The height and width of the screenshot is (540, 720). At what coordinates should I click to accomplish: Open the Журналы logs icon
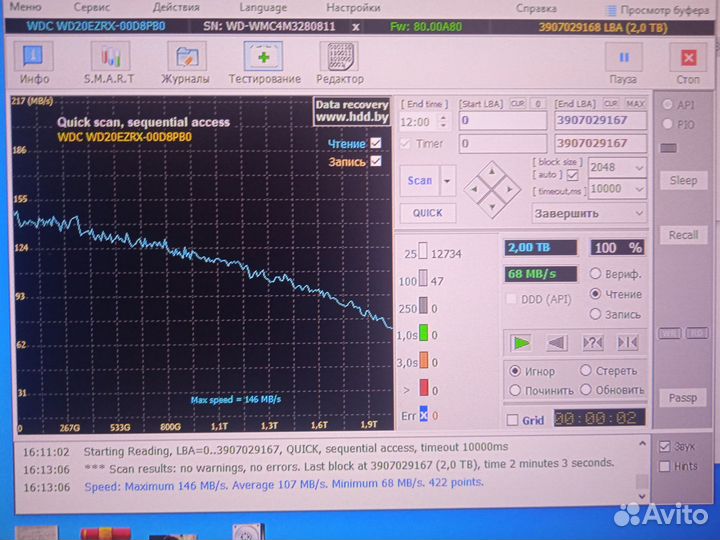coord(185,62)
